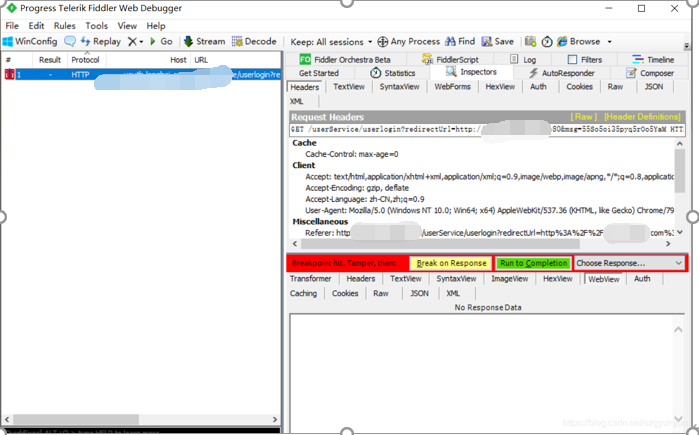This screenshot has width=699, height=435.
Task: Select the User-Agent header line
Action: (489, 210)
